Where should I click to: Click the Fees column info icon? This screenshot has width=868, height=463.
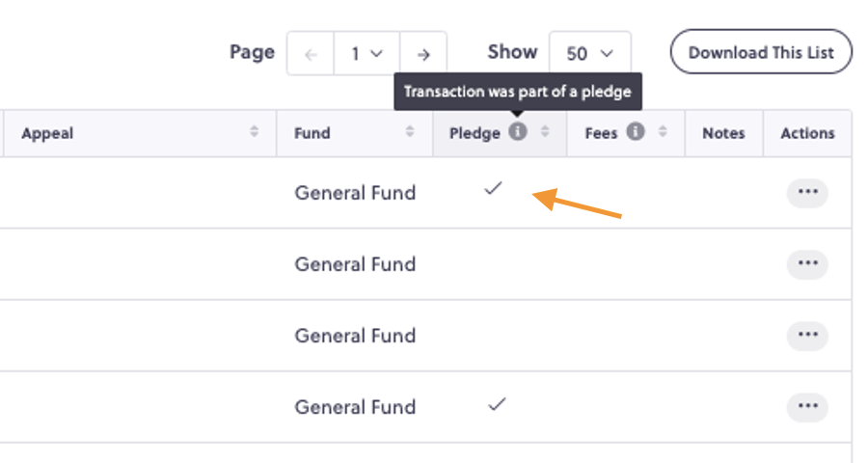click(636, 132)
